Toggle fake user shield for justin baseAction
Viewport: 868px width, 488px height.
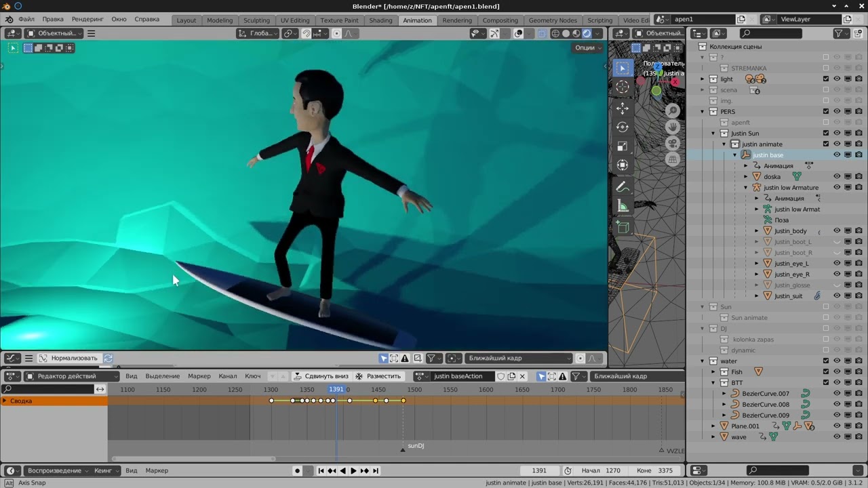click(500, 376)
